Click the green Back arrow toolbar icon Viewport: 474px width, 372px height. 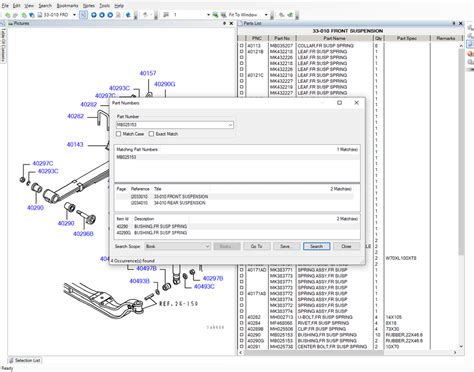[7, 15]
